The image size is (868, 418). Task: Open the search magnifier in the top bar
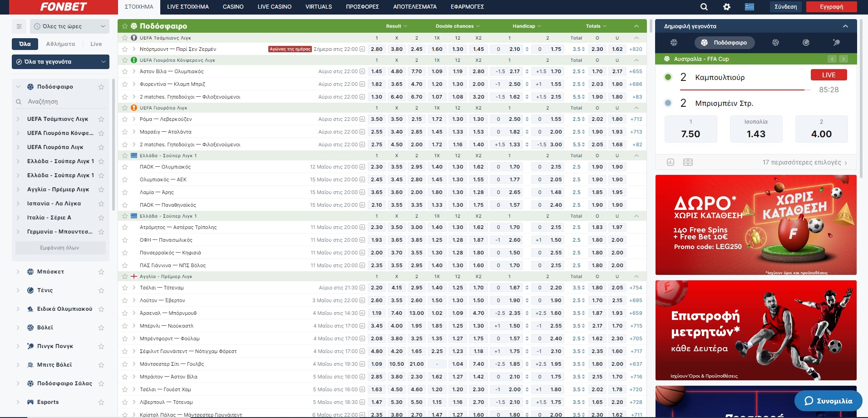(x=704, y=7)
